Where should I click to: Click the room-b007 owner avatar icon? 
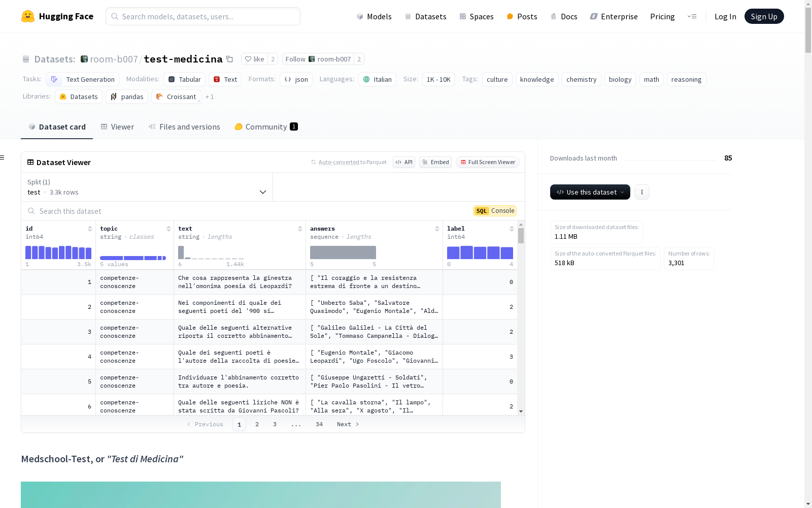84,59
